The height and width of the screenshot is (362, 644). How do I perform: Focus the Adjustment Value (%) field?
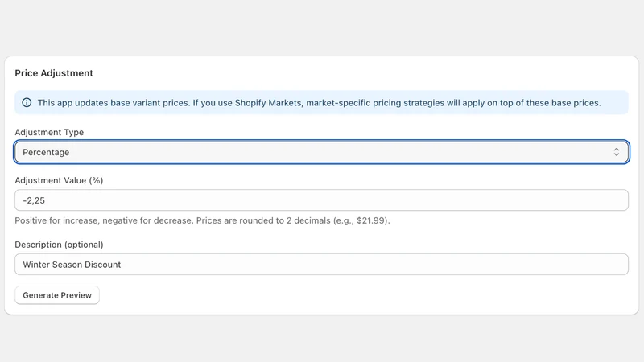point(321,200)
